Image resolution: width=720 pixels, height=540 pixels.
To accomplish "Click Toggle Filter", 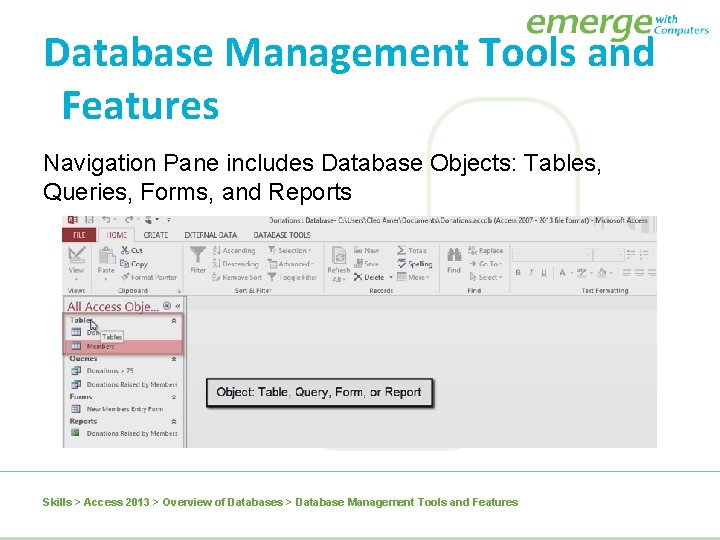I will point(293,277).
